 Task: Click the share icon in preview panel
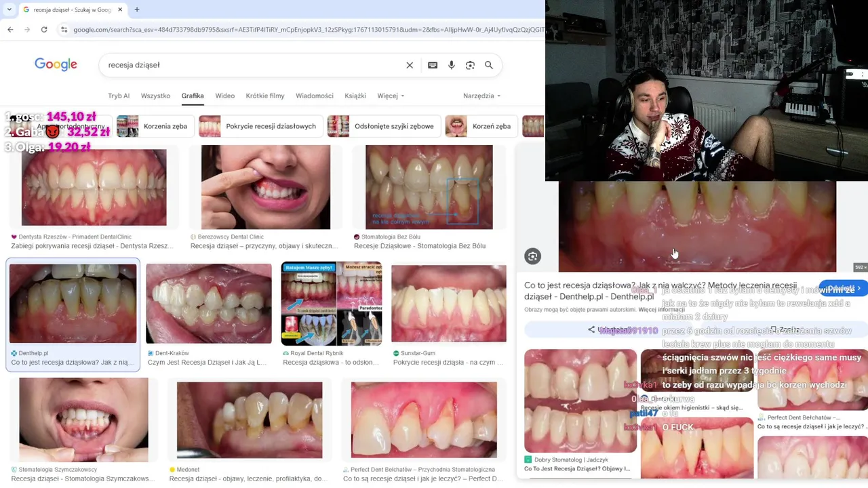pyautogui.click(x=591, y=330)
